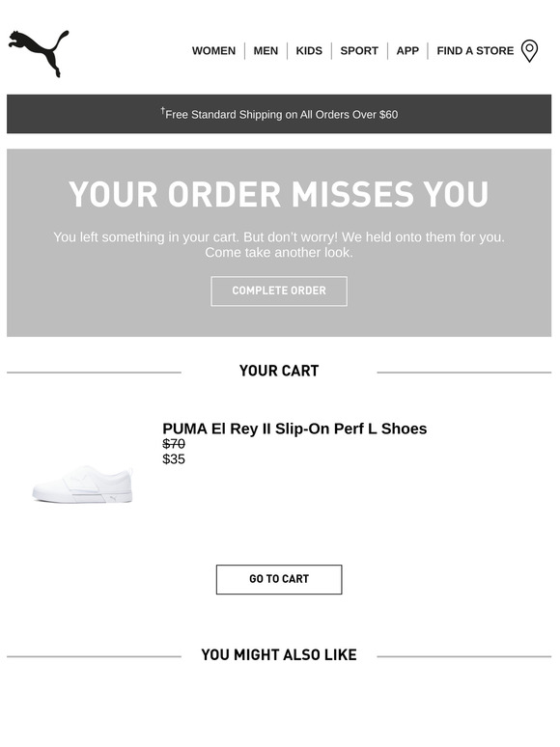The width and height of the screenshot is (560, 747).
Task: Click the GO TO CART button
Action: (x=279, y=579)
